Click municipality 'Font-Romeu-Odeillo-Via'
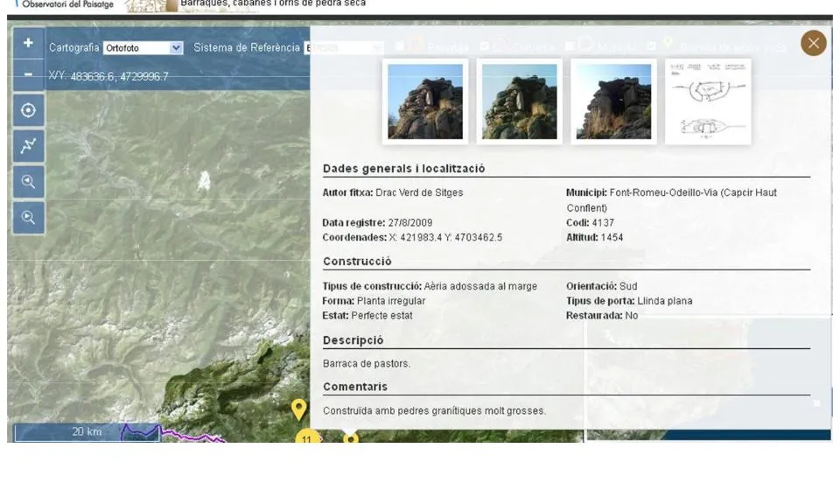The height and width of the screenshot is (504, 840). tap(663, 192)
